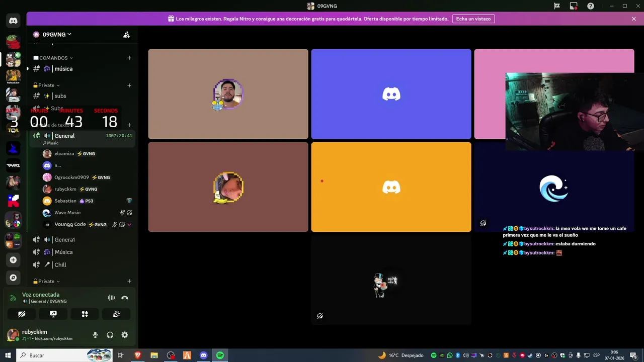Select Ogrocckm0909 in voice member list
The height and width of the screenshot is (362, 644).
click(87, 177)
